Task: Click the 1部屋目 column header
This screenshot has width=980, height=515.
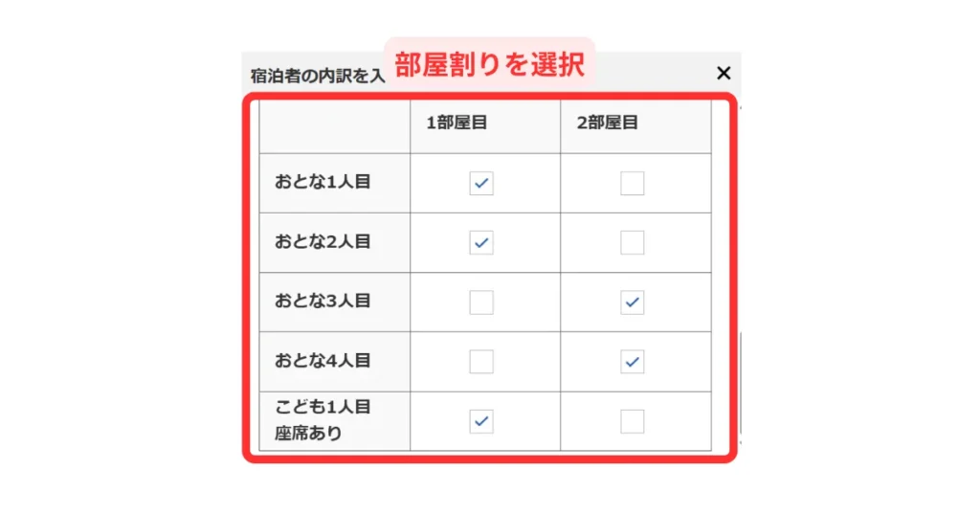Action: [457, 123]
